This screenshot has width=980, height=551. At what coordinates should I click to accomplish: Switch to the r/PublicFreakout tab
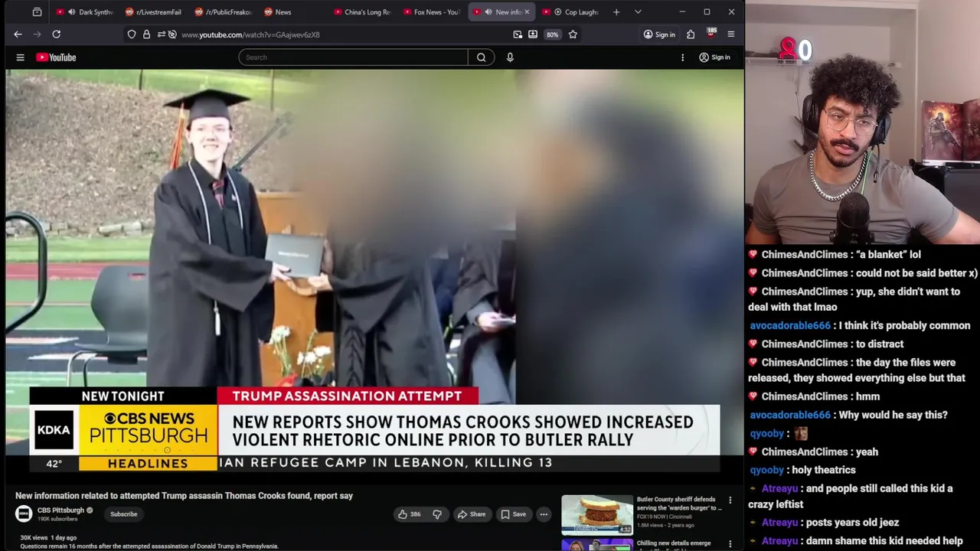[223, 12]
